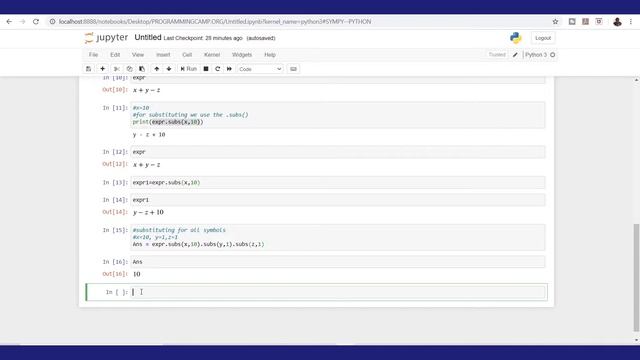Click the page vertical scrollbar thumb
The image size is (640, 360).
tap(636, 278)
